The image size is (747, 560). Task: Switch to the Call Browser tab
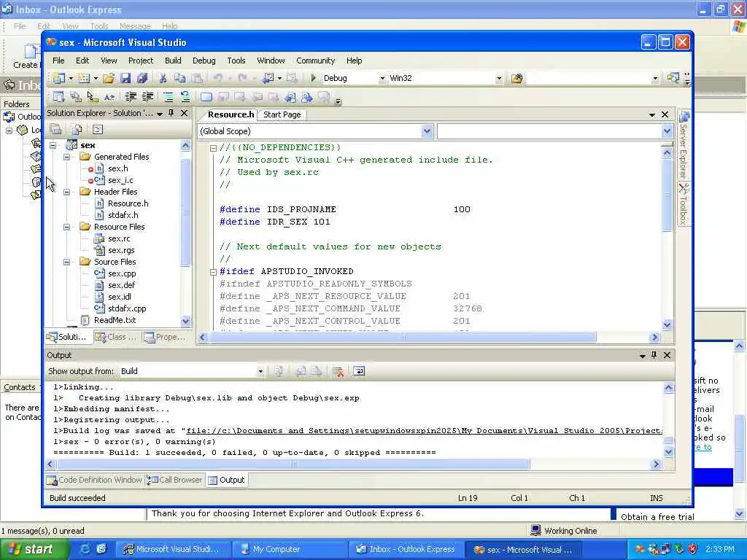tap(175, 480)
